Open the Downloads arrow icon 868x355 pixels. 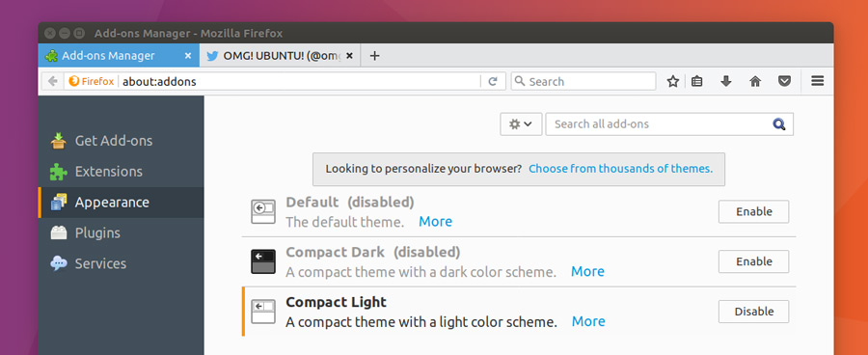[x=725, y=81]
